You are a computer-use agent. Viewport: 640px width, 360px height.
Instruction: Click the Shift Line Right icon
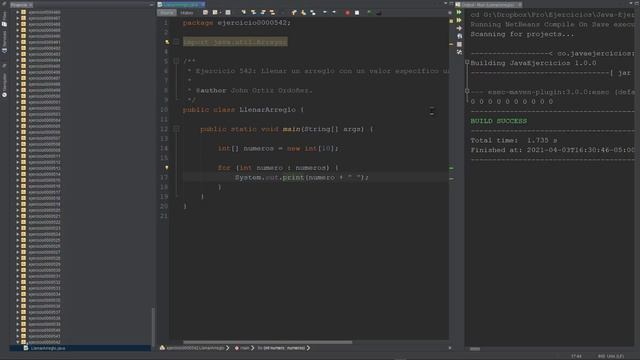click(334, 13)
